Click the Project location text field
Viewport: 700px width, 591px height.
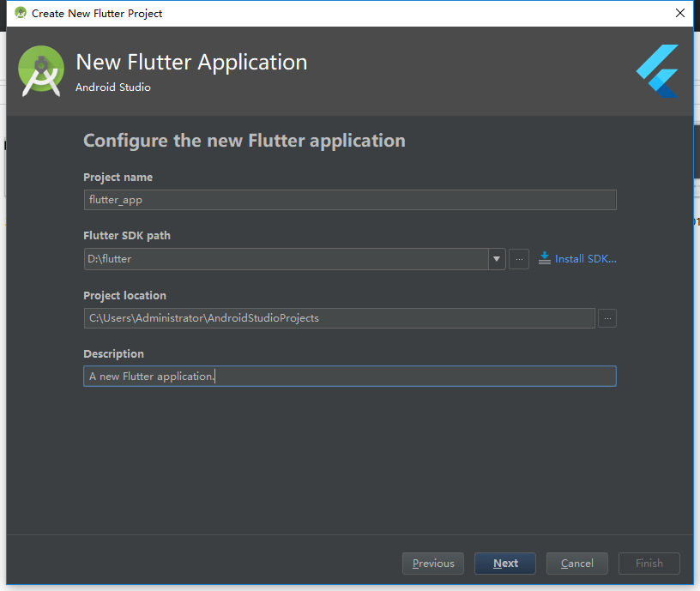pos(340,318)
